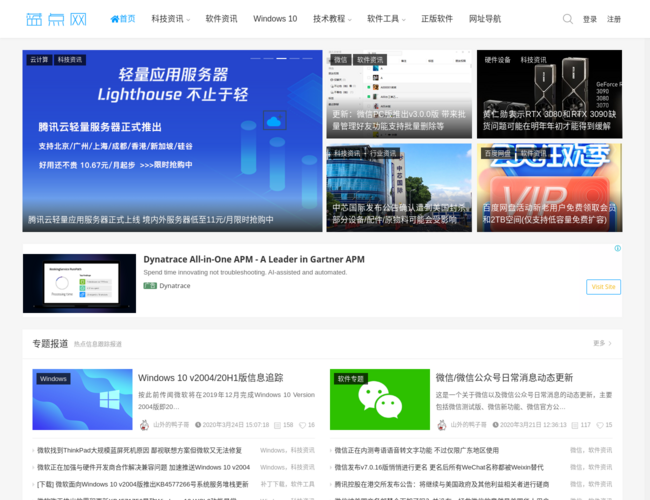The image size is (650, 500).
Task: Open the 软件资讯 menu item
Action: pos(221,19)
